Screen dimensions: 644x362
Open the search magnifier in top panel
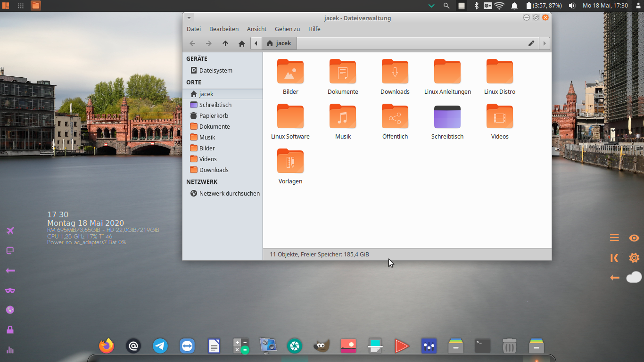[x=446, y=6]
